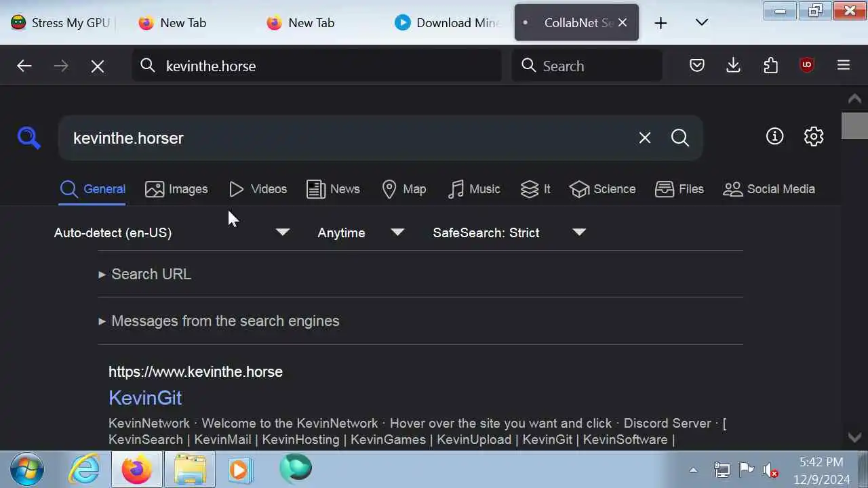This screenshot has width=868, height=488.
Task: Open the Action Center flag icon
Action: [747, 470]
